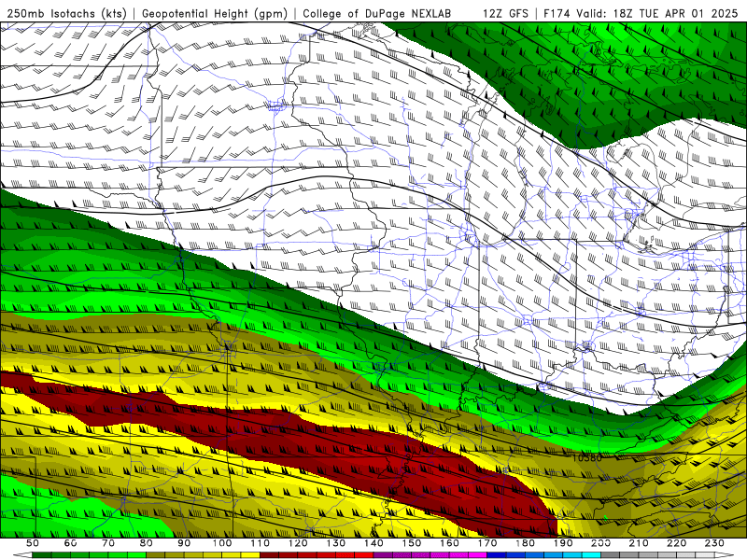Click the legend value 220
Screen dimensions: 747x560
point(676,543)
